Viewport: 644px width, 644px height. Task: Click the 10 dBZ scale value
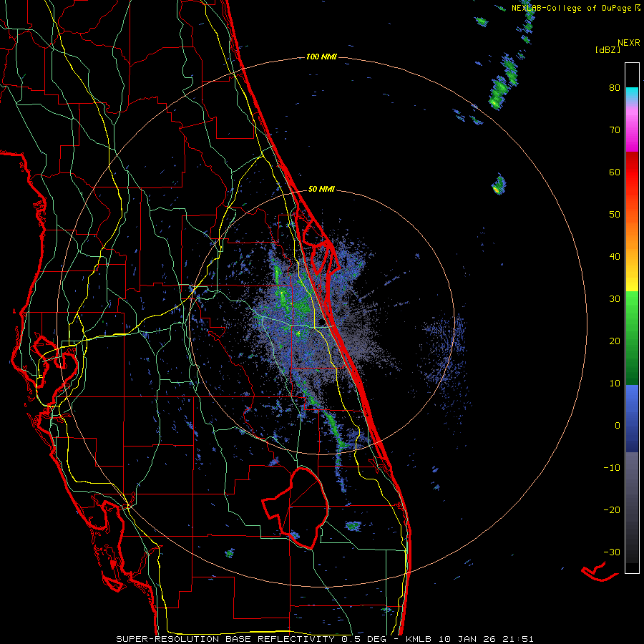coord(615,384)
